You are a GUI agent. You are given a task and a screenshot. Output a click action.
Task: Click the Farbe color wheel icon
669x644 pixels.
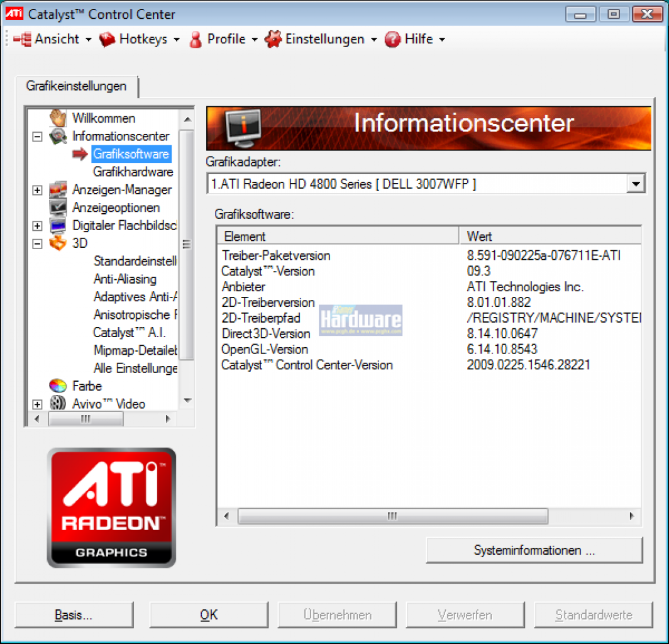[x=58, y=386]
